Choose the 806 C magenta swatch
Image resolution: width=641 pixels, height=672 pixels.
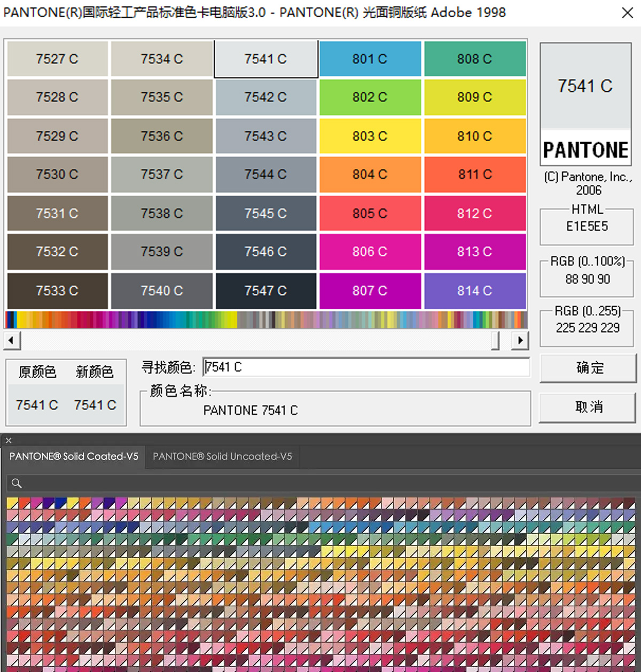(x=370, y=252)
